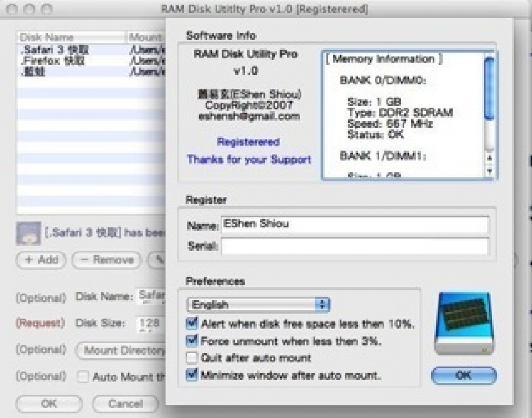Click the Serial input field
Viewport: 532px width, 418px height.
click(355, 246)
